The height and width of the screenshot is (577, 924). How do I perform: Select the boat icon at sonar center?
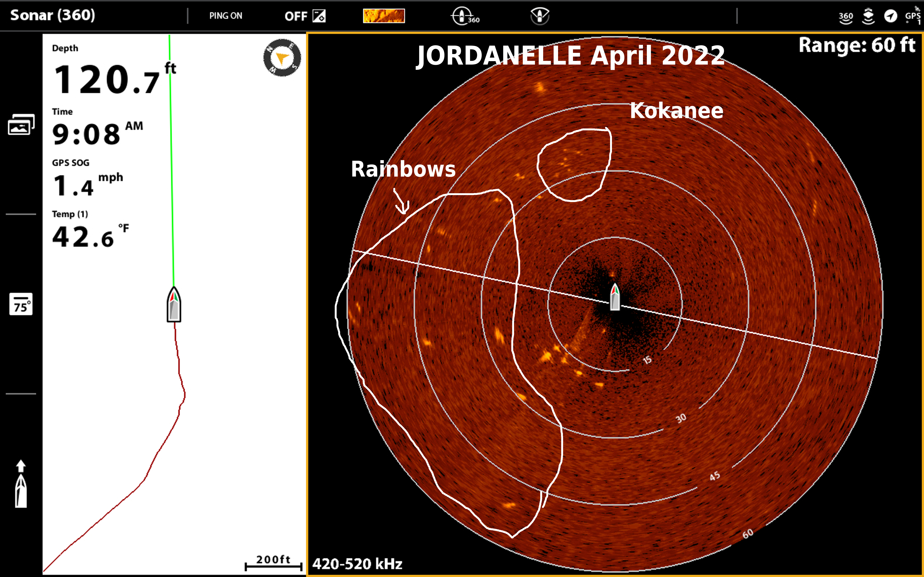[615, 297]
